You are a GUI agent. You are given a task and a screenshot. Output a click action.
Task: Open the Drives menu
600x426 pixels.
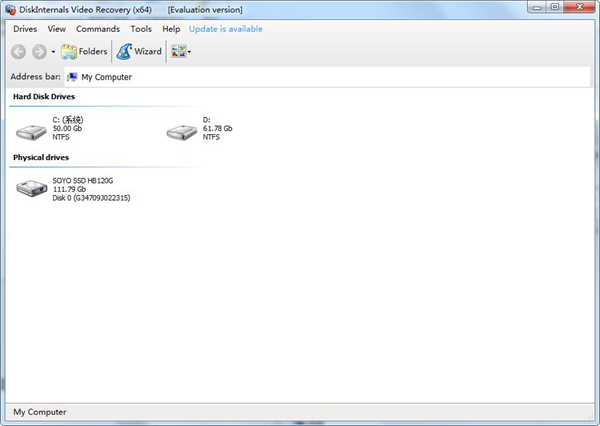25,29
